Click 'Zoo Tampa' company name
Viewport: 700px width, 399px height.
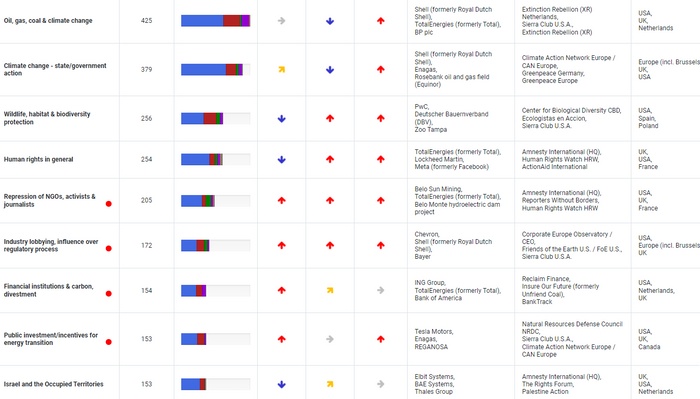click(430, 129)
